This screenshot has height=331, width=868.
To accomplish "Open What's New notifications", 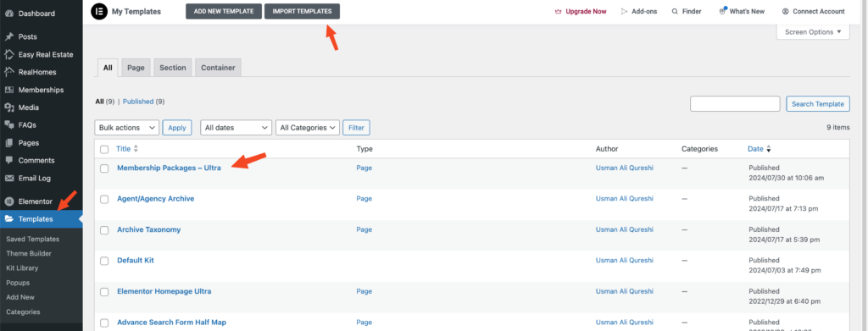I will tap(742, 11).
